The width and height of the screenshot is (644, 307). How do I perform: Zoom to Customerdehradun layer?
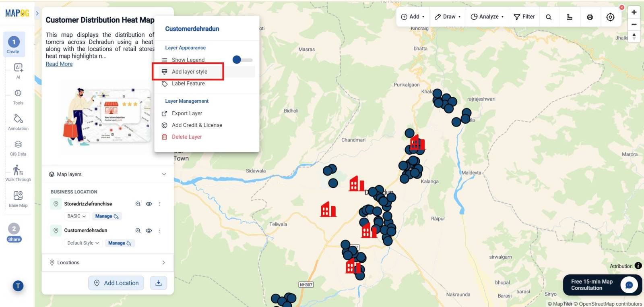click(x=138, y=230)
